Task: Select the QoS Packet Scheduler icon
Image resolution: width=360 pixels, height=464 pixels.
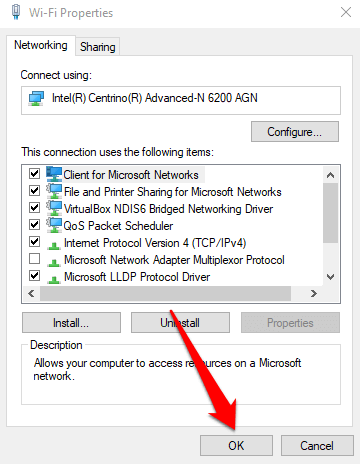Action: click(54, 225)
